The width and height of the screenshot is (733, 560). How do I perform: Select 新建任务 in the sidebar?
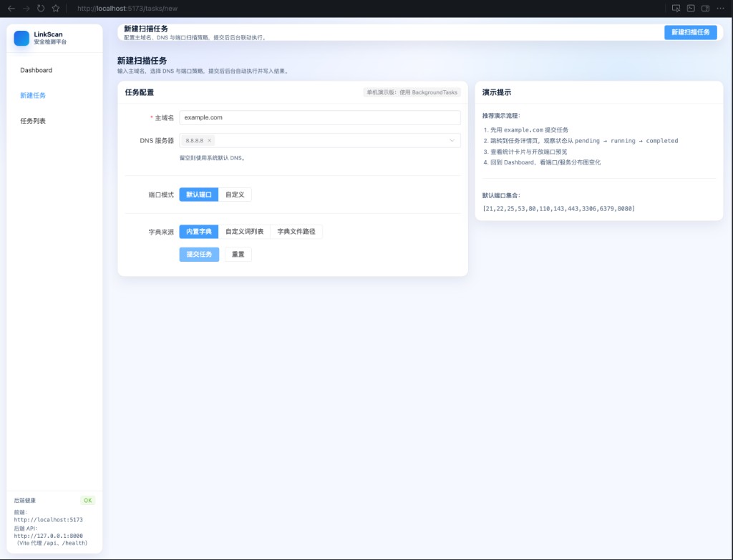click(x=33, y=95)
